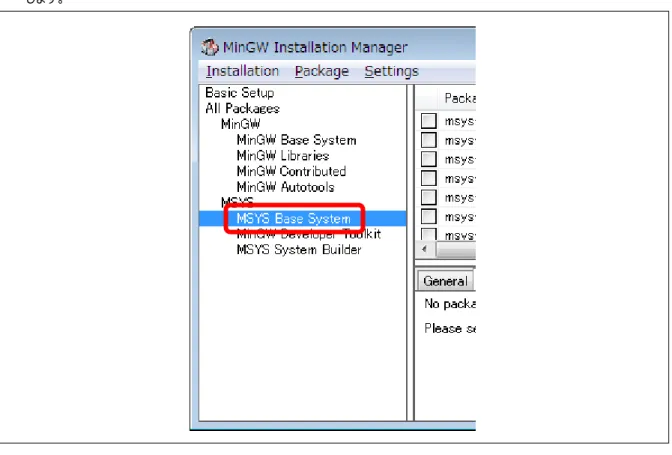Screen dimensions: 672x455
Task: Select MinGW Base System
Action: tap(296, 140)
